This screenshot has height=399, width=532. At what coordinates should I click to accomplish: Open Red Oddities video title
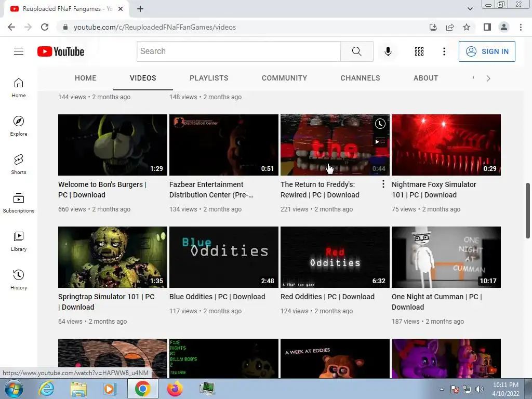[x=327, y=297]
